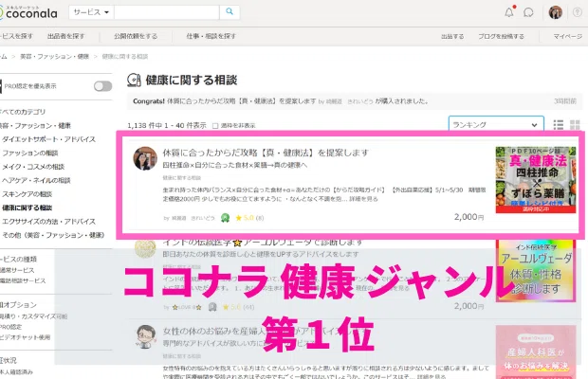Open the user profile avatar menu
Screen dimensions: 588x379
556,12
